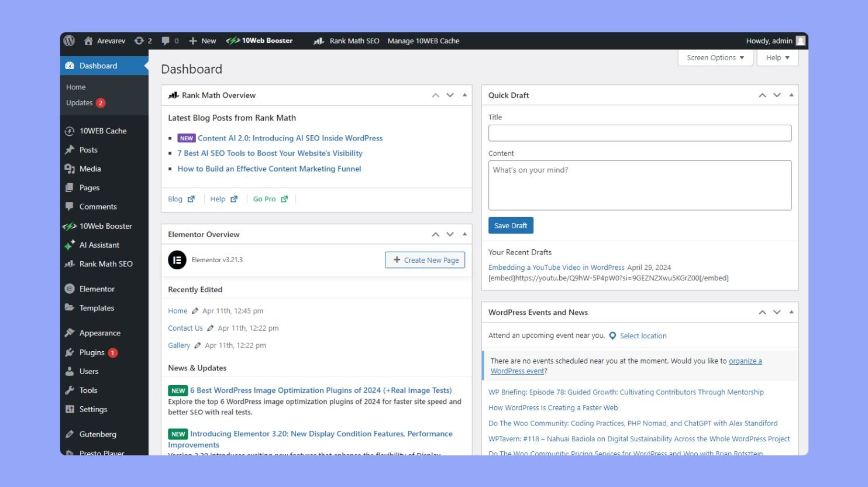Select Manage 10WEB Cache in the top bar
Viewport: 868px width, 487px height.
(x=423, y=40)
